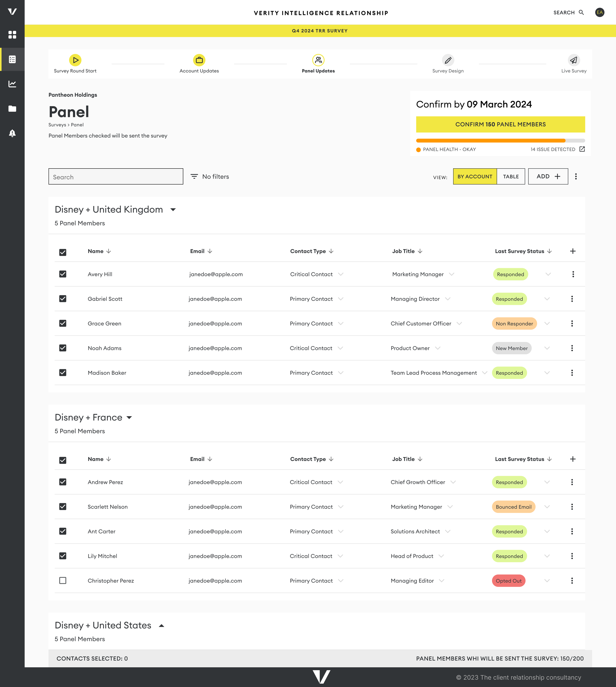Switch to the Table view
The image size is (616, 687).
[510, 177]
